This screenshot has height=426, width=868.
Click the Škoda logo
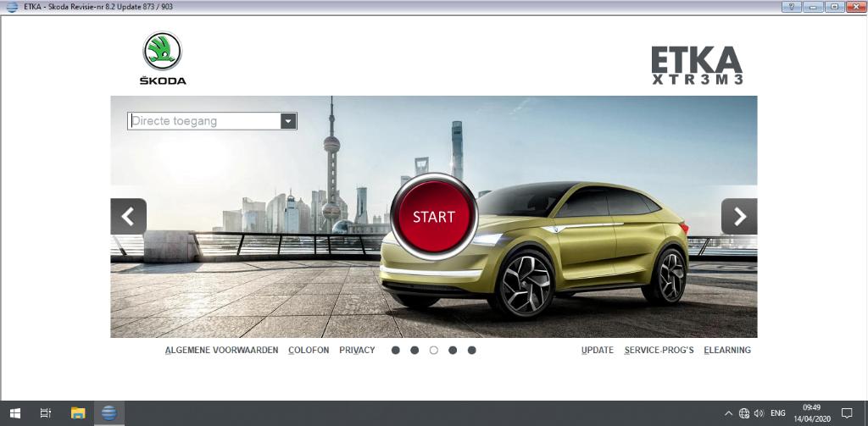(162, 58)
